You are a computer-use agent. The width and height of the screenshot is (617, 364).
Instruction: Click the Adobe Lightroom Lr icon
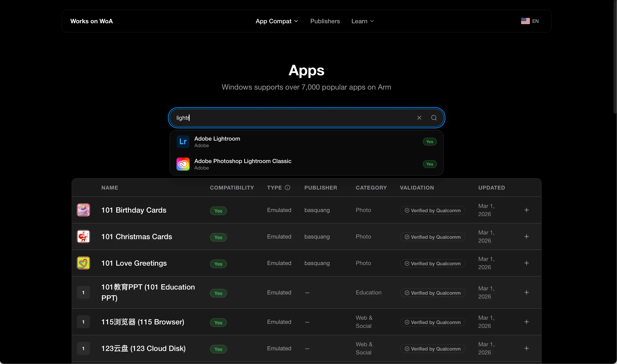pyautogui.click(x=183, y=142)
